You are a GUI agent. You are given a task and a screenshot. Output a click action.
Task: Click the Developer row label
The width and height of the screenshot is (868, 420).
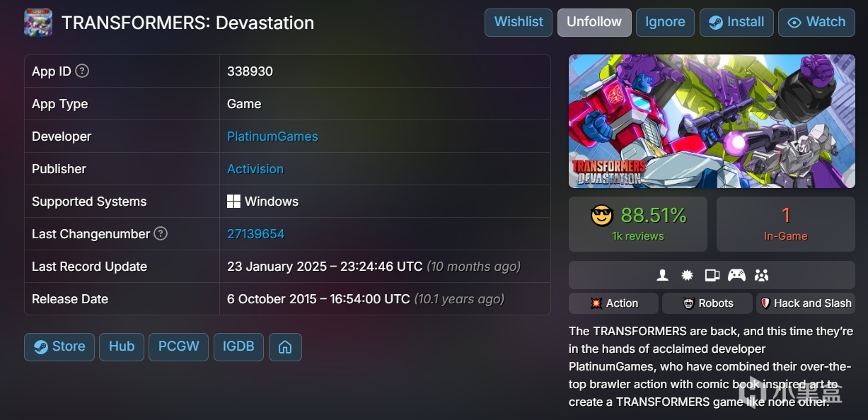(62, 136)
